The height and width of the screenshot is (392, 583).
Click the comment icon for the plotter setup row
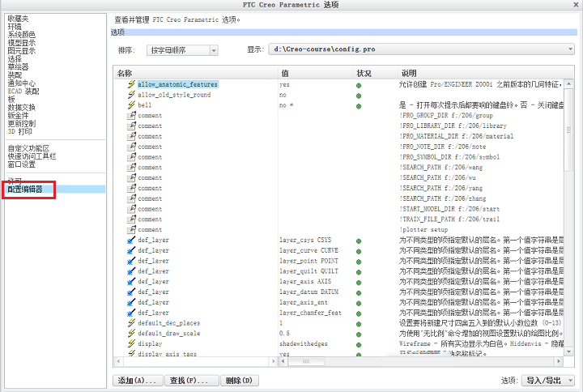131,229
